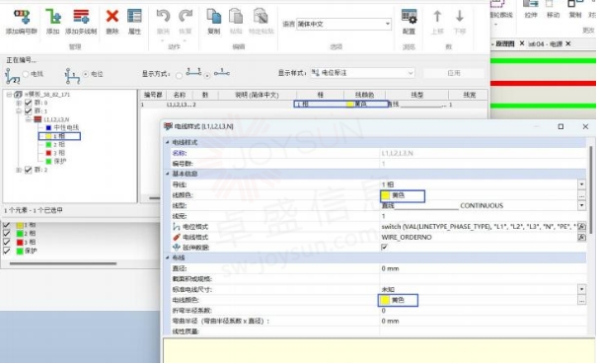Click the yellow 线颜色 swatch in dialog
The width and height of the screenshot is (597, 364).
(385, 195)
